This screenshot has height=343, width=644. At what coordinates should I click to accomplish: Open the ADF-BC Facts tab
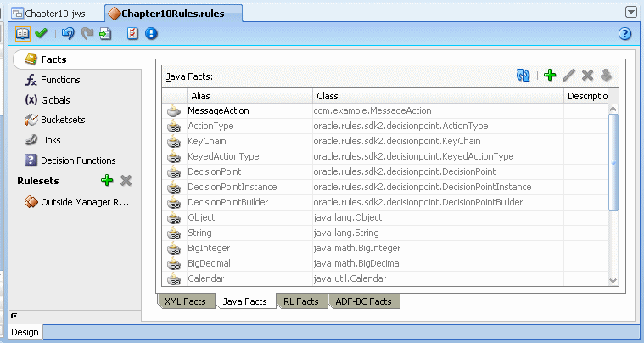[x=363, y=301]
